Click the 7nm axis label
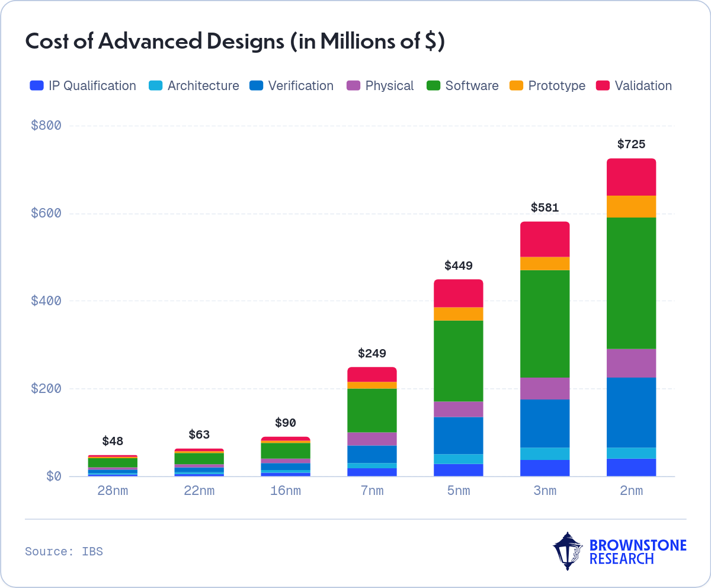Image resolution: width=711 pixels, height=588 pixels. pyautogui.click(x=372, y=491)
